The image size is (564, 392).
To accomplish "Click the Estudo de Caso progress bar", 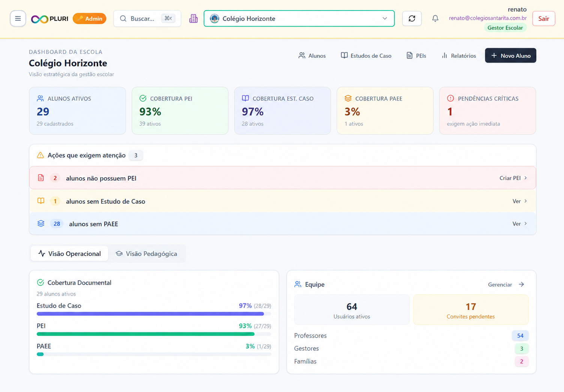I will tap(154, 314).
